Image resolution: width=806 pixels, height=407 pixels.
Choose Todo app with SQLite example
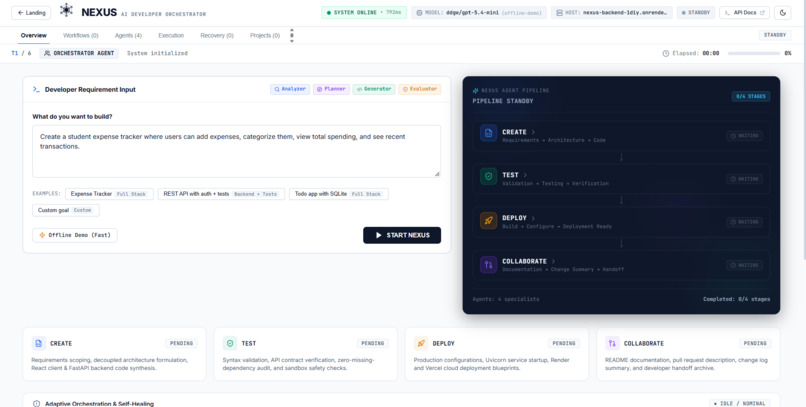pyautogui.click(x=339, y=194)
